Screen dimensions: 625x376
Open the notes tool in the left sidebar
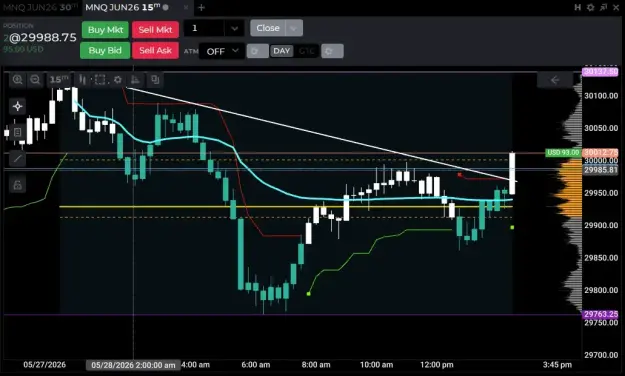pyautogui.click(x=18, y=132)
